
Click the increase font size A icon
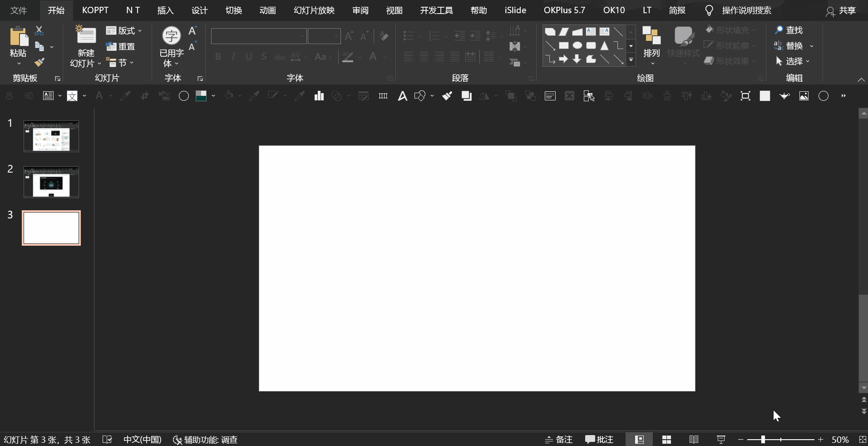(192, 31)
